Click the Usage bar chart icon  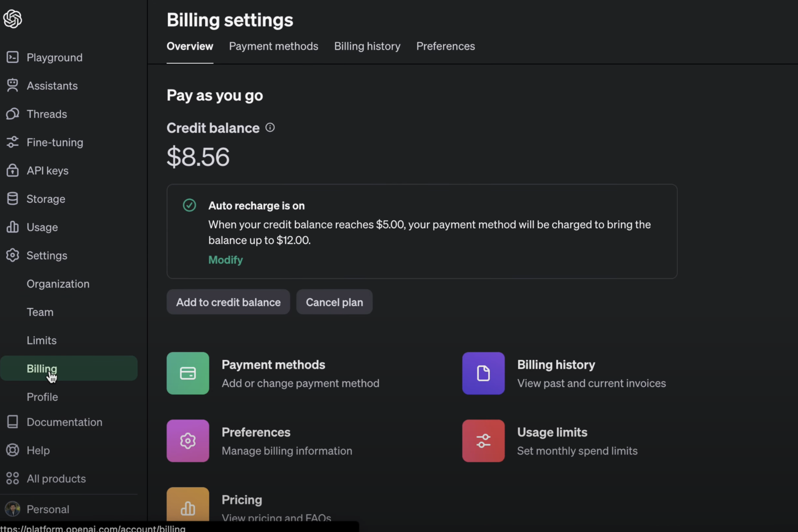(x=13, y=227)
